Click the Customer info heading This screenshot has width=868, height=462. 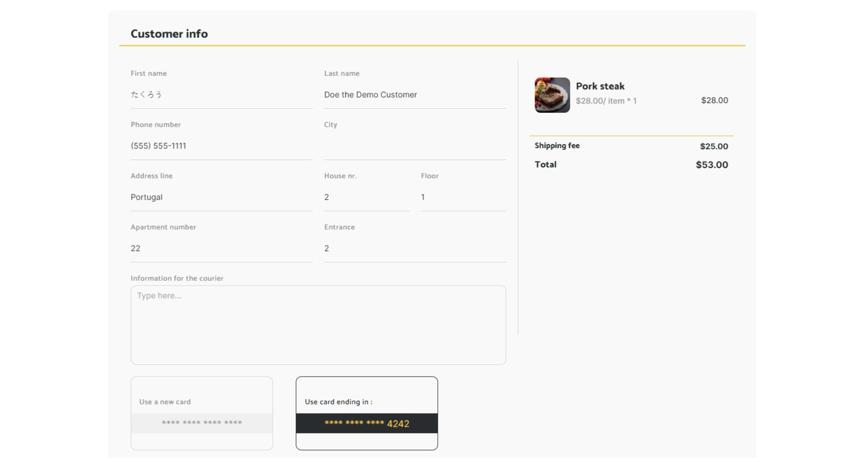(x=169, y=34)
